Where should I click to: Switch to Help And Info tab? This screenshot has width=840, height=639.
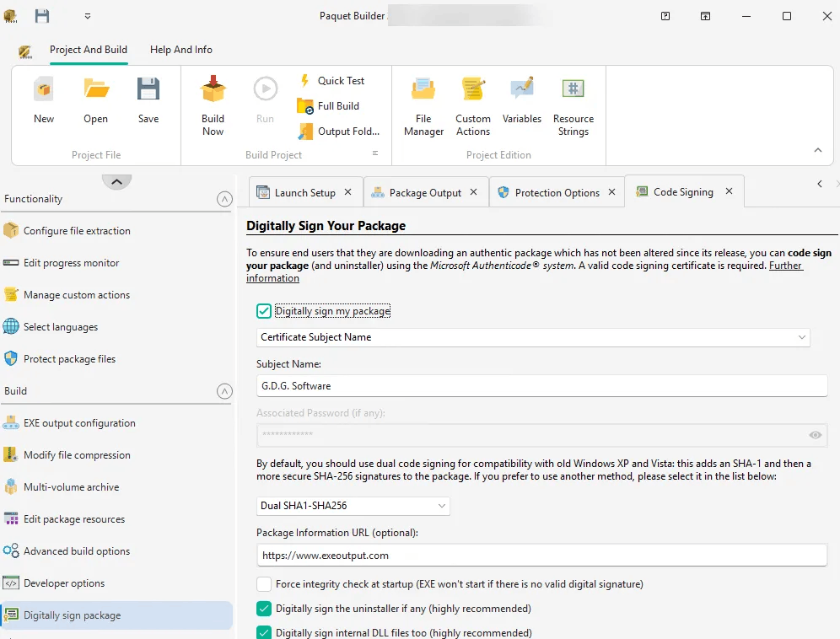[x=181, y=50]
